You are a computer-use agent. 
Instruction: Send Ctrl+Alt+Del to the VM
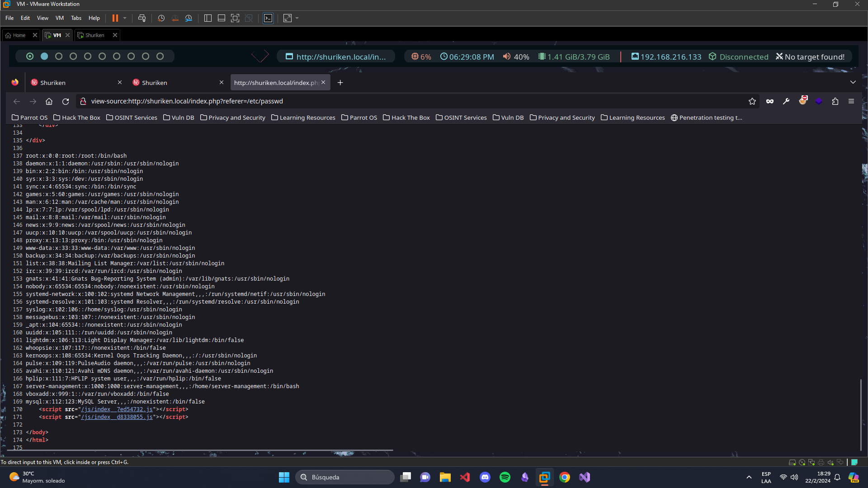142,18
